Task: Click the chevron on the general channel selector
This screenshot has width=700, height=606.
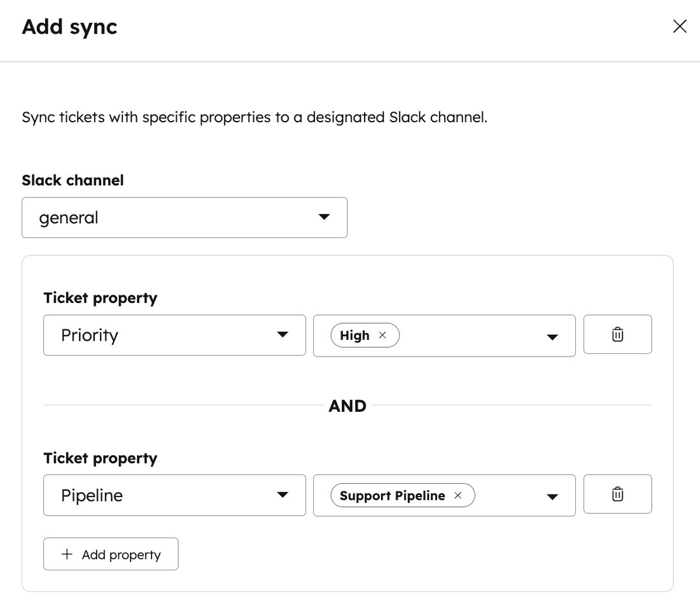Action: click(324, 217)
